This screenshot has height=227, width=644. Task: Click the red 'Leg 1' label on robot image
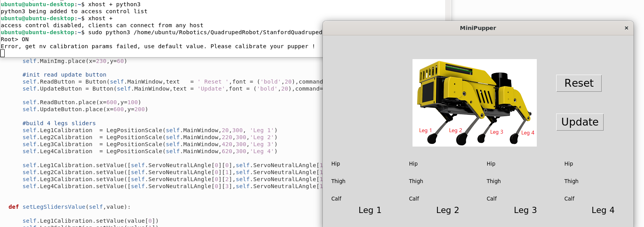[x=425, y=131]
